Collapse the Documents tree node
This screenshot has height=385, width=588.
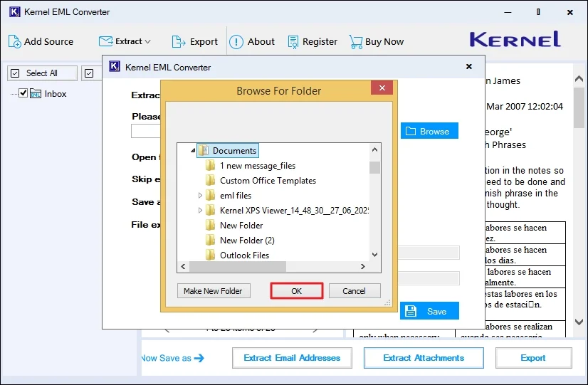pyautogui.click(x=192, y=151)
